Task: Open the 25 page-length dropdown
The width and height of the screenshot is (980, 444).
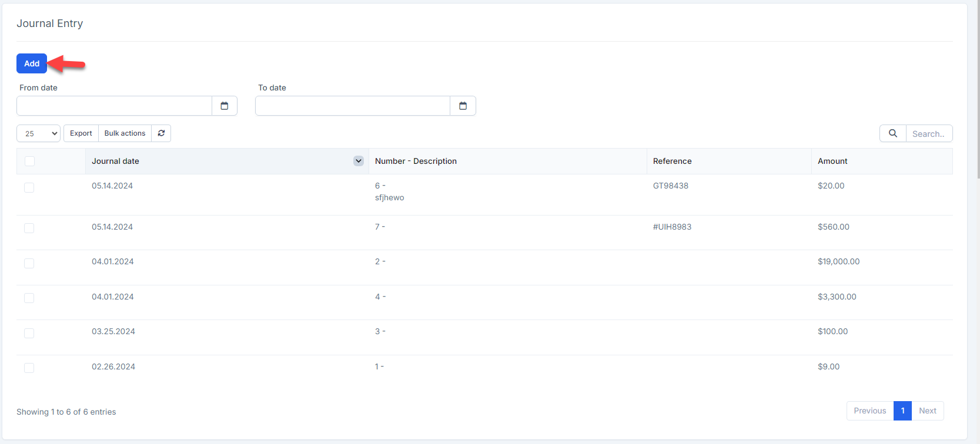Action: [39, 133]
